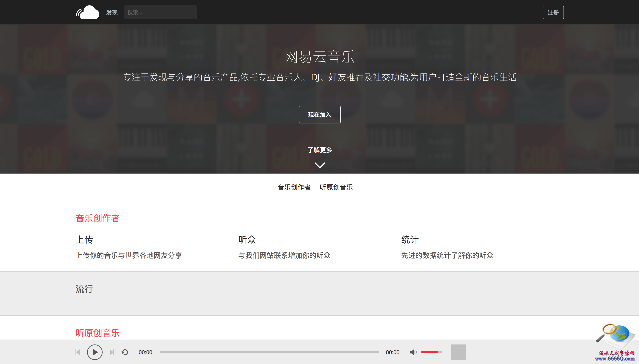Screen dimensions: 639x364
Task: Toggle the repeat loop icon
Action: [x=125, y=352]
